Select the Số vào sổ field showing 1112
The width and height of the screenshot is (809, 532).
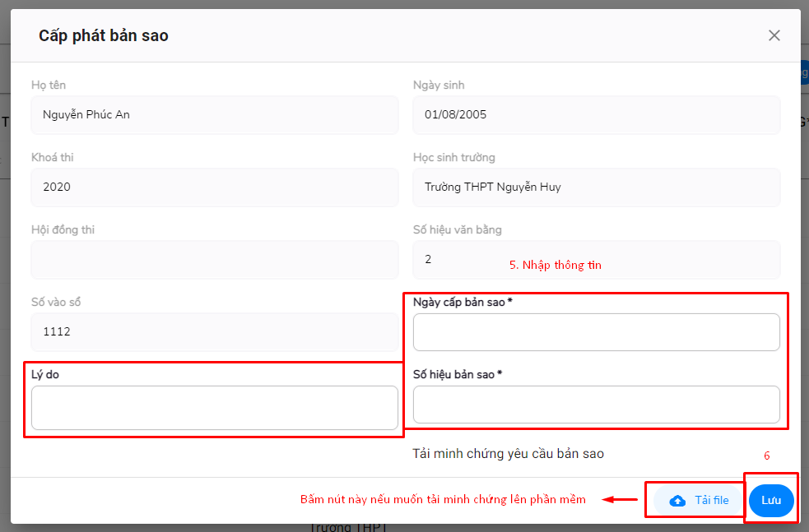pyautogui.click(x=214, y=332)
